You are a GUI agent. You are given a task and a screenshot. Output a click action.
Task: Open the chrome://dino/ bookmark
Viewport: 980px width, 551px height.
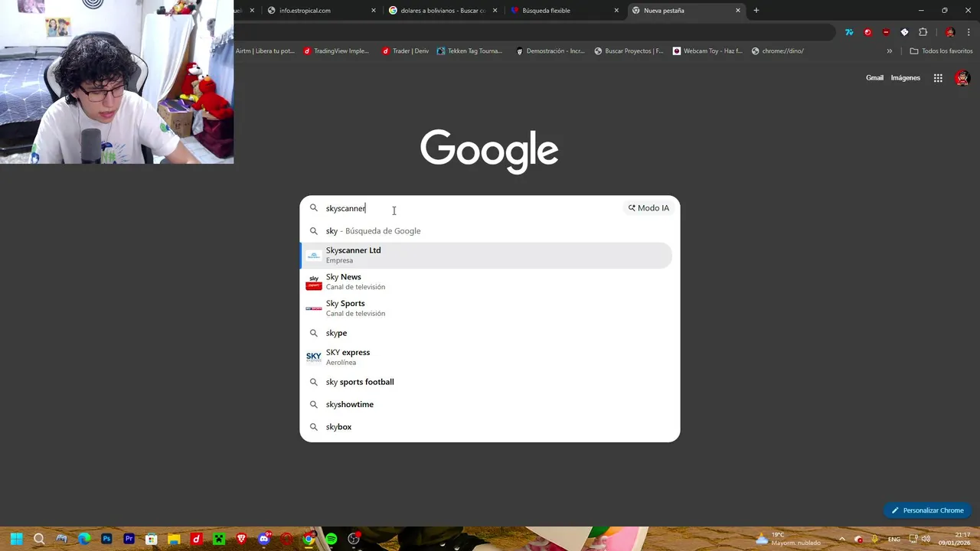(x=778, y=51)
